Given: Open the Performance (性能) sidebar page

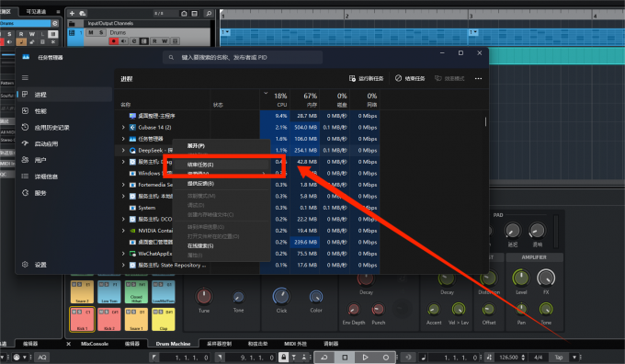Looking at the screenshot, I should pyautogui.click(x=65, y=111).
